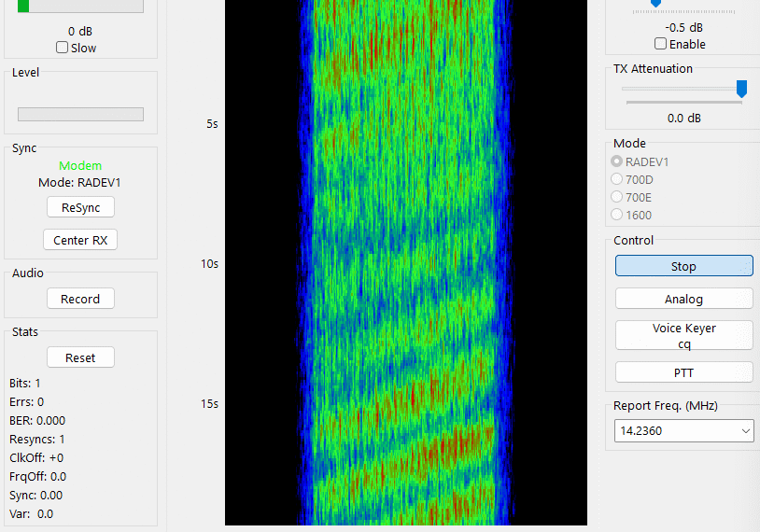The width and height of the screenshot is (760, 532).
Task: Click the 'BER: 0.000' stat
Action: pyautogui.click(x=37, y=421)
